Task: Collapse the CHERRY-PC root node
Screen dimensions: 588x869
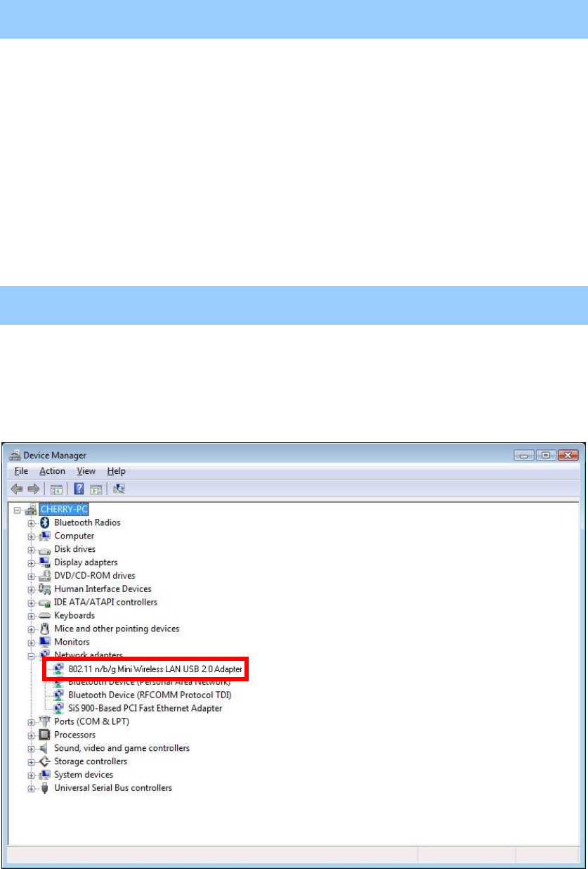Action: tap(18, 510)
